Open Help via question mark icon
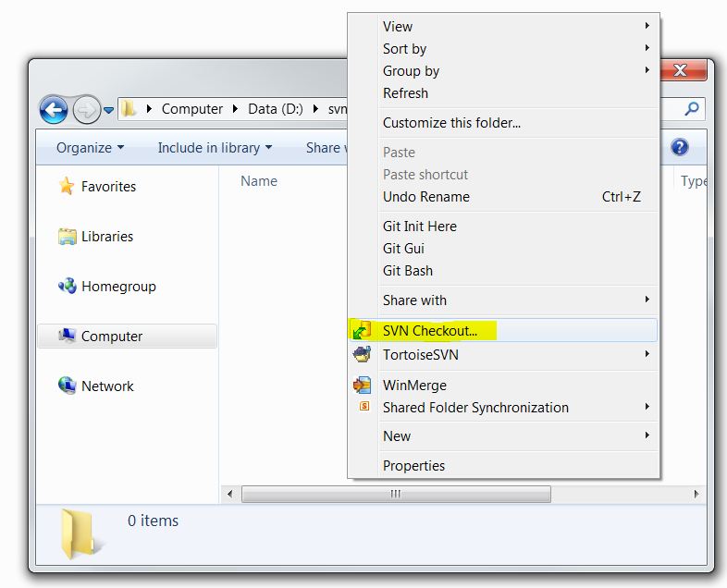Image resolution: width=727 pixels, height=588 pixels. click(x=679, y=147)
